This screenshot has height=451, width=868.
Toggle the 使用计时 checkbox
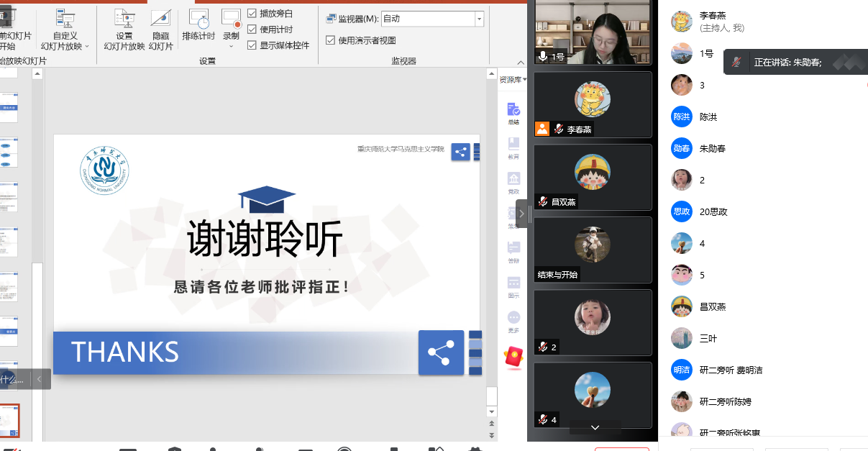(252, 29)
